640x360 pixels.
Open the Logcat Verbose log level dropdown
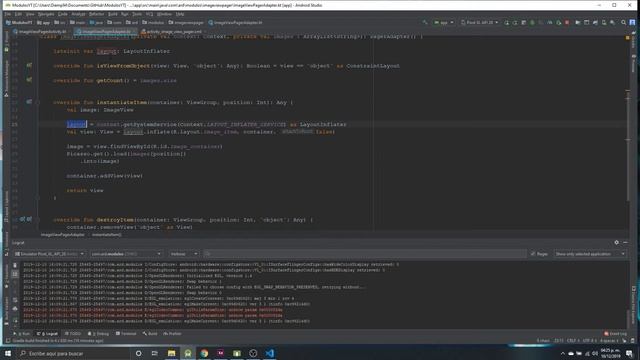pyautogui.click(x=183, y=254)
